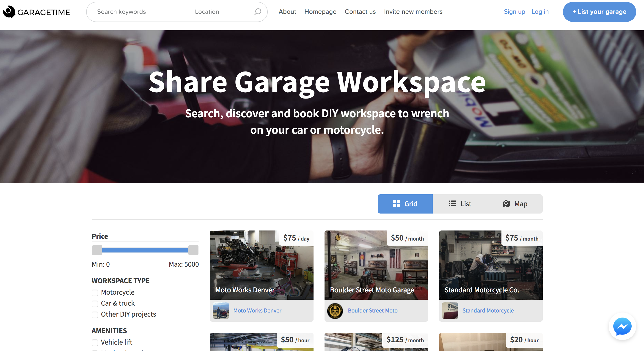Click the Boulder Street Moto skull logo
This screenshot has height=351, width=644.
(x=335, y=310)
